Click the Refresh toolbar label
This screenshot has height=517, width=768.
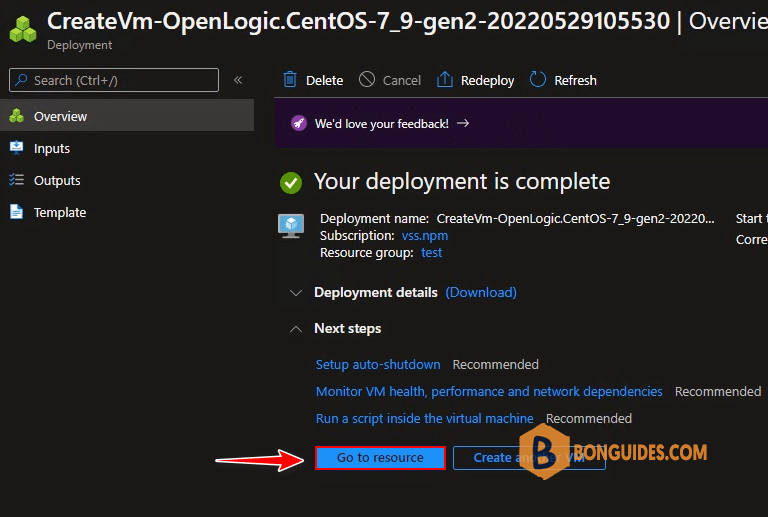(575, 80)
